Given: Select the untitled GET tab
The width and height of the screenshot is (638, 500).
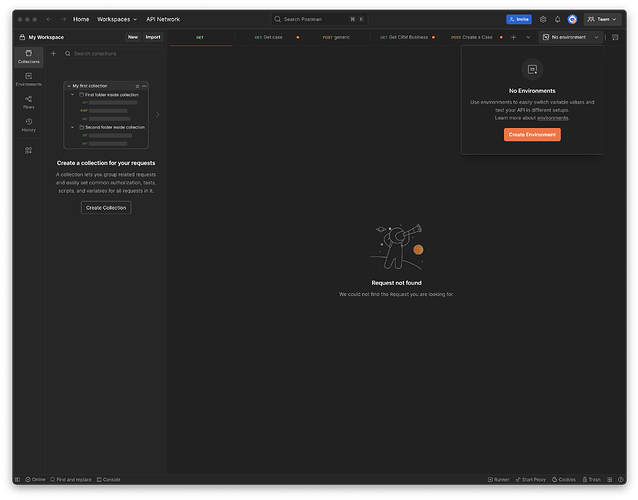Looking at the screenshot, I should tap(200, 37).
